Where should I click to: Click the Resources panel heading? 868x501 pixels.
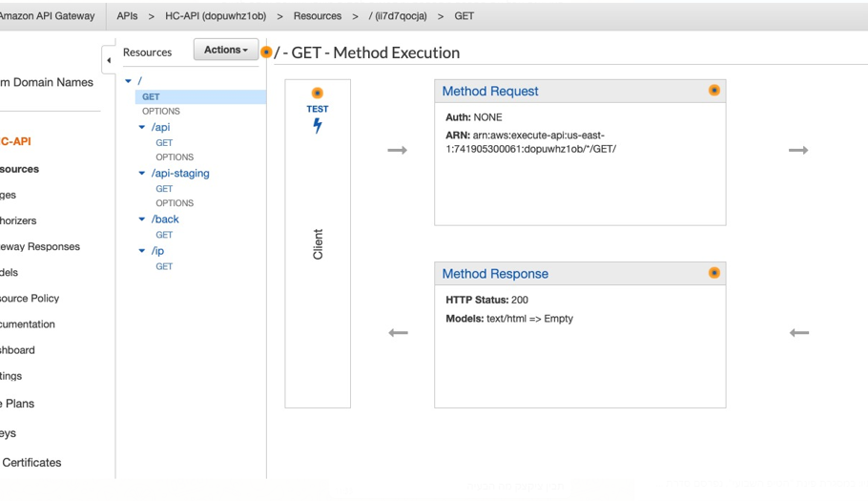pyautogui.click(x=147, y=52)
